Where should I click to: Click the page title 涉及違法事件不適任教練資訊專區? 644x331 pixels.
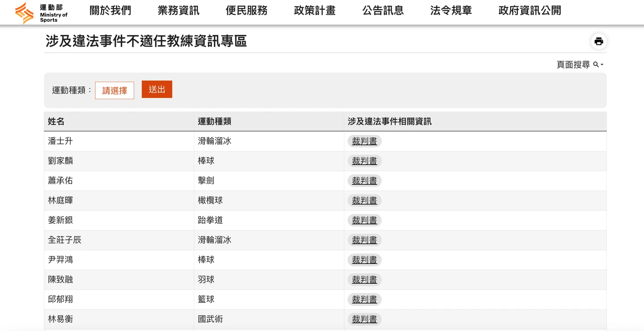(x=146, y=42)
